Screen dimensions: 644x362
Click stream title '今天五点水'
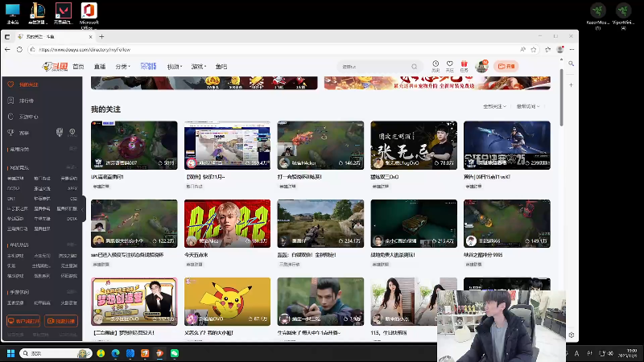[196, 255]
